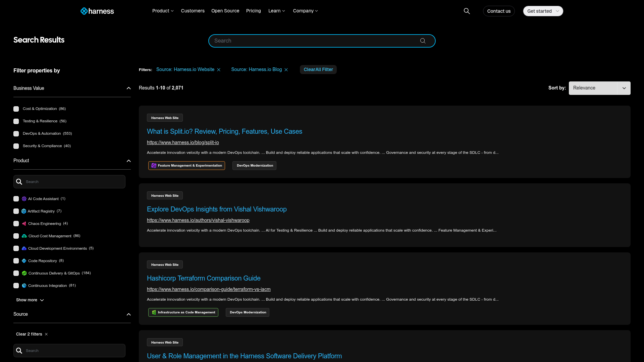Viewport: 644px width, 362px height.
Task: Click DevOps Modernization tag on Split.io result
Action: (255, 166)
